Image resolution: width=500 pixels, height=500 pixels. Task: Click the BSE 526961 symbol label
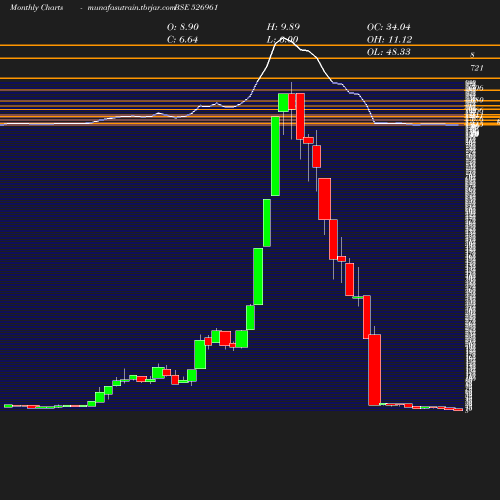click(196, 8)
